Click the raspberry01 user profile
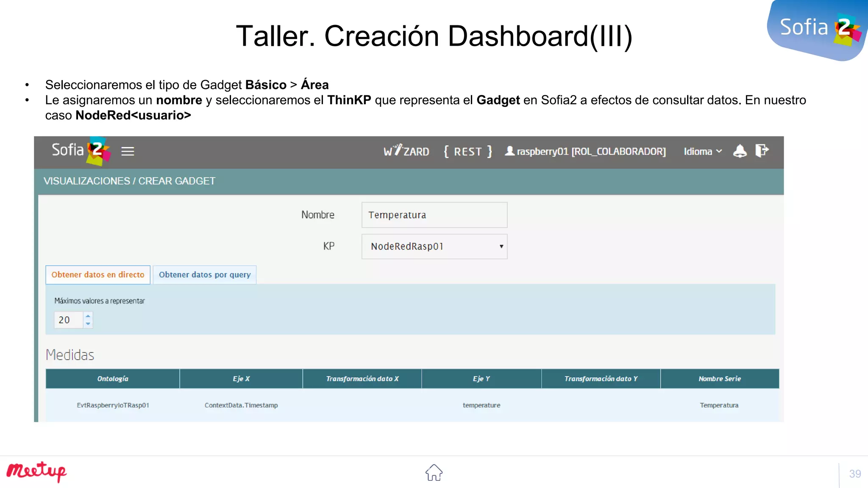This screenshot has height=488, width=868. point(585,151)
